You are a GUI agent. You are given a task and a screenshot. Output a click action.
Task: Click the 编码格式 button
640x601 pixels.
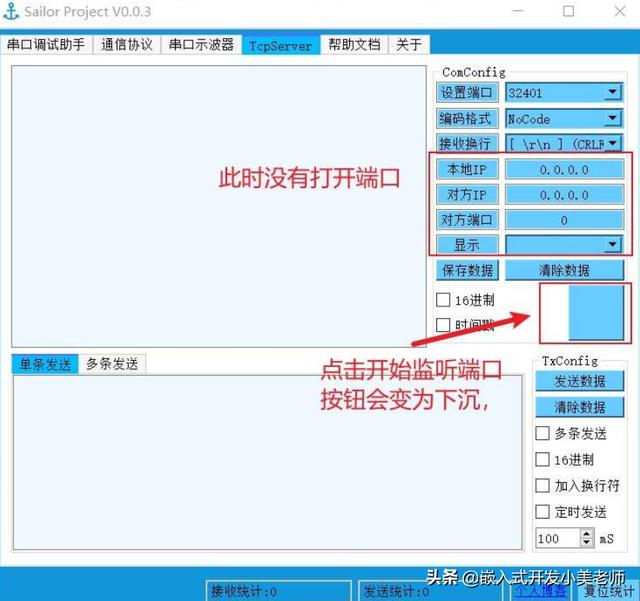(x=467, y=119)
